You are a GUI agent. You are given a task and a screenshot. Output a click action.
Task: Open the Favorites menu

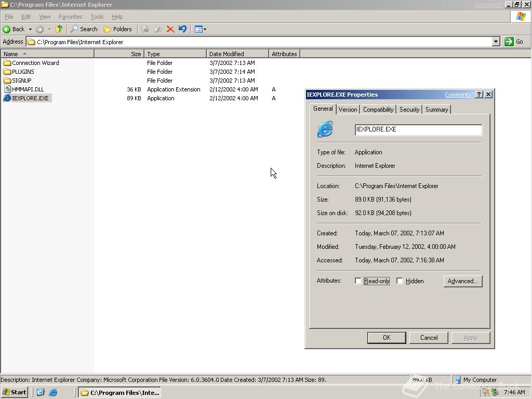pos(70,17)
